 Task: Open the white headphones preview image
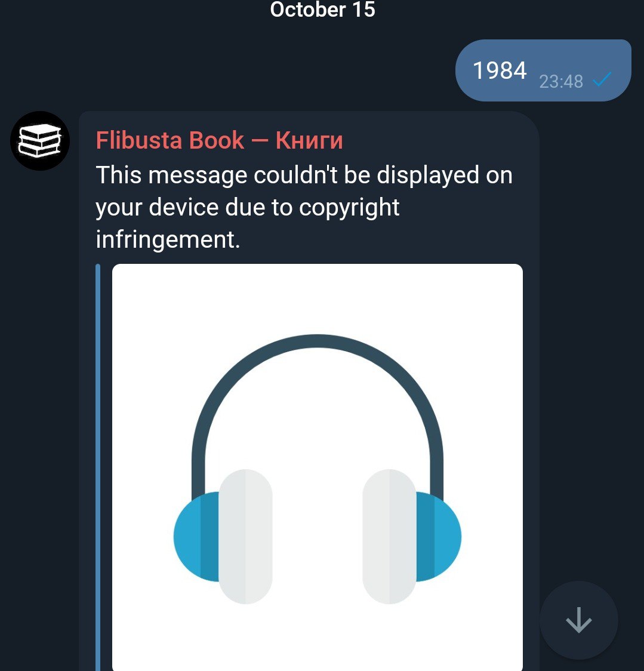[318, 467]
